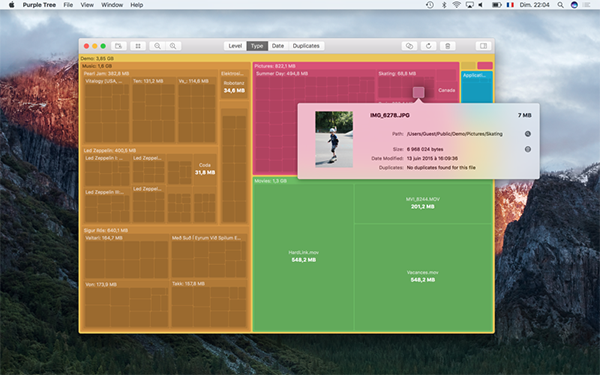Open the Help menu
Viewport: 600px width, 375px height.
pos(137,5)
